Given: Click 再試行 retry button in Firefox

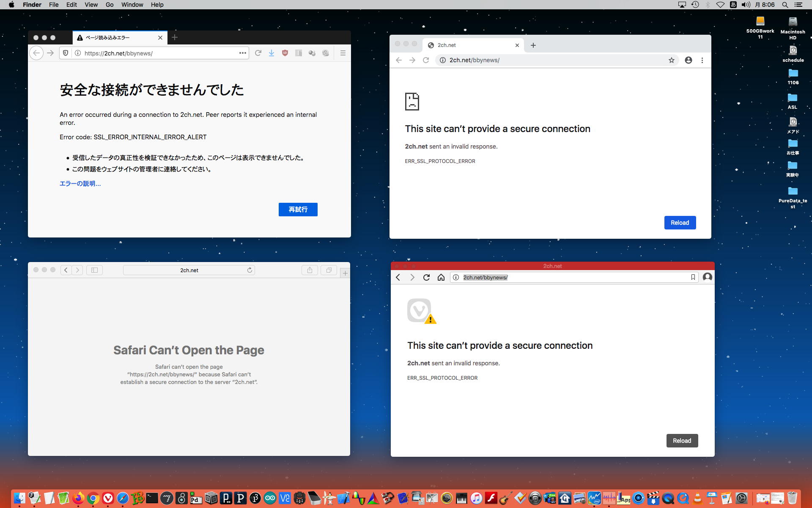Looking at the screenshot, I should click(298, 210).
